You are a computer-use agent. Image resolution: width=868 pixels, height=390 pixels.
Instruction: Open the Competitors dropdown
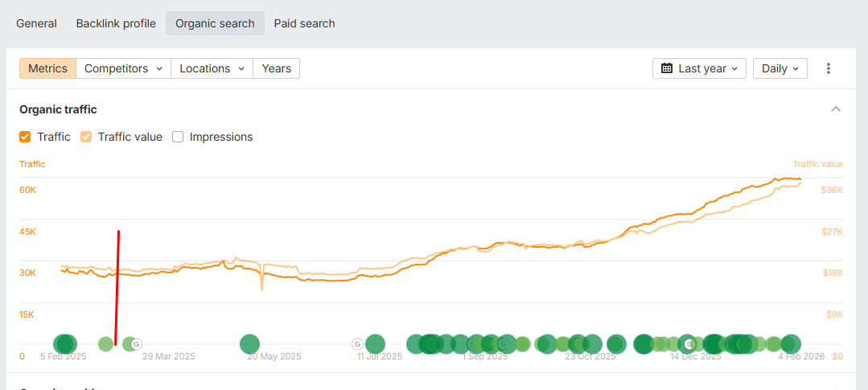click(x=123, y=68)
